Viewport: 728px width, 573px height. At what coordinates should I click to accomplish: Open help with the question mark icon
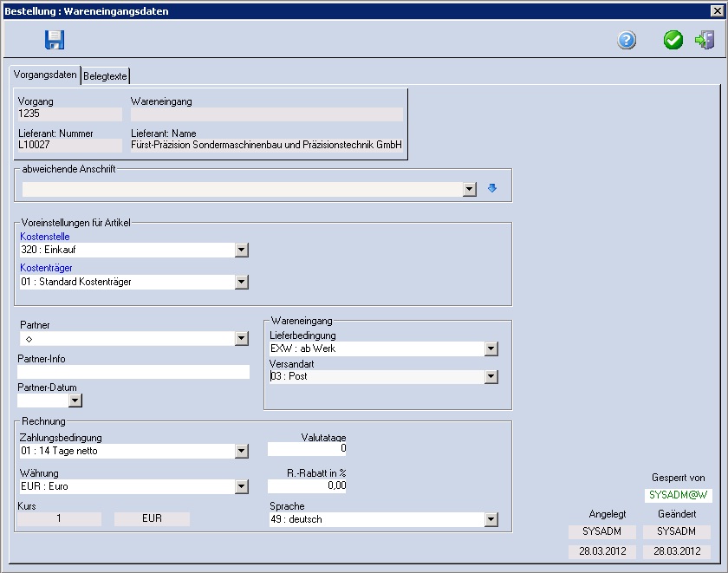(627, 40)
